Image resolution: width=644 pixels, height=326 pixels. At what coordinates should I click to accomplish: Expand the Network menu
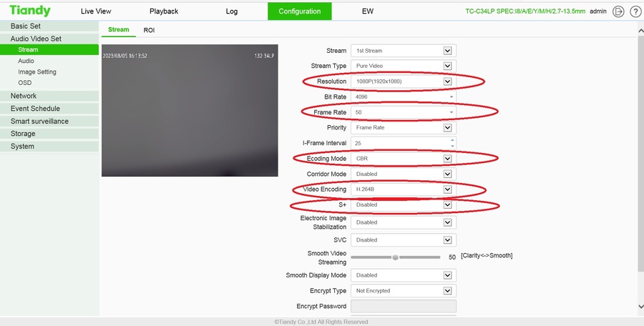coord(49,96)
